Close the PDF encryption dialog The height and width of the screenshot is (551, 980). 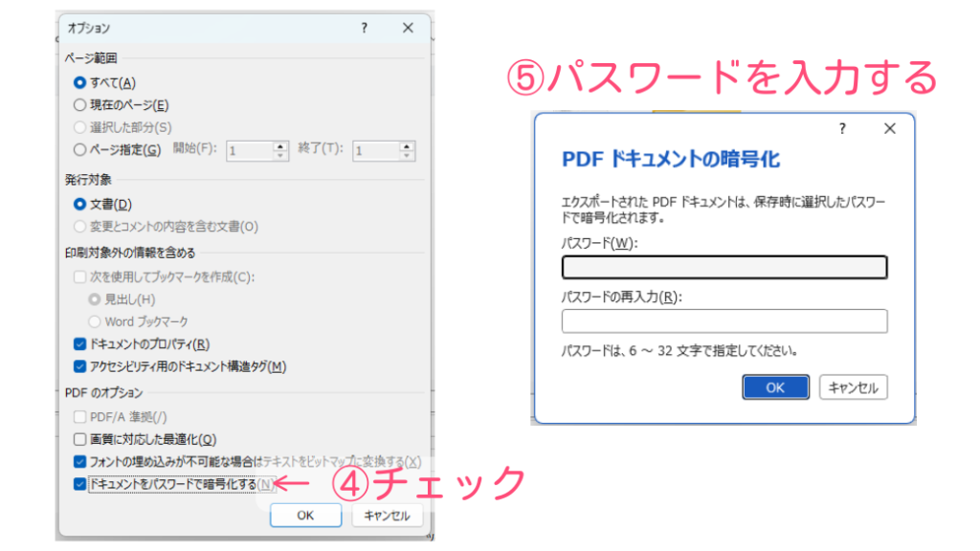pos(890,128)
